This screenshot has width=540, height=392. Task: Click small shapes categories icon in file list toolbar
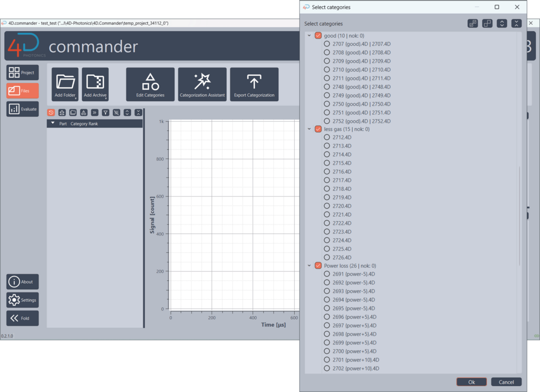pos(84,113)
